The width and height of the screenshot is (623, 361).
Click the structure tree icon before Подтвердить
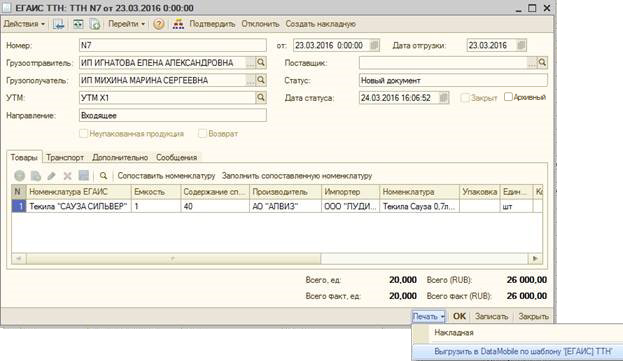click(178, 24)
